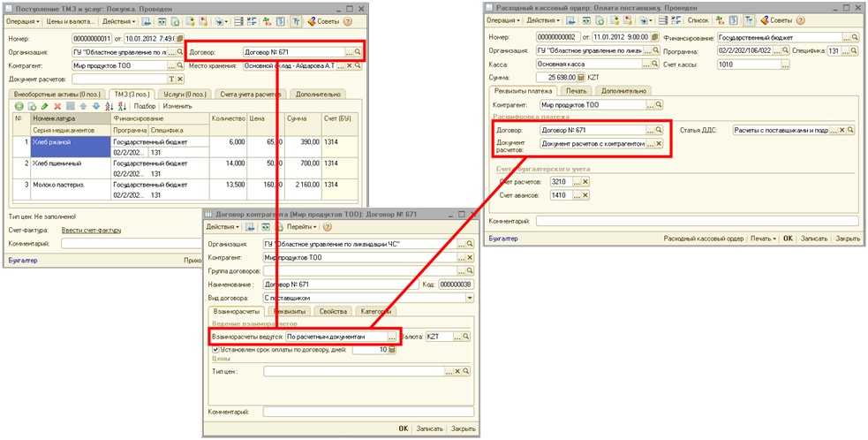Expand the Вид договора dropdown
868x440 pixels.
470,298
